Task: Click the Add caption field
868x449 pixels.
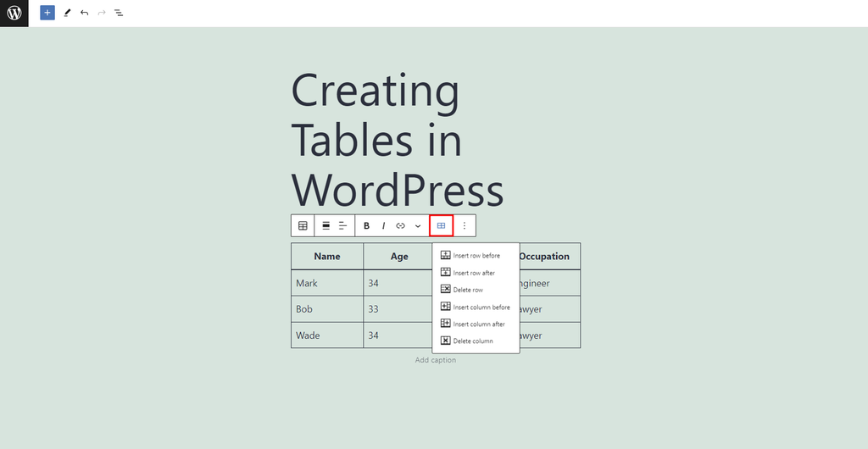Action: tap(436, 360)
